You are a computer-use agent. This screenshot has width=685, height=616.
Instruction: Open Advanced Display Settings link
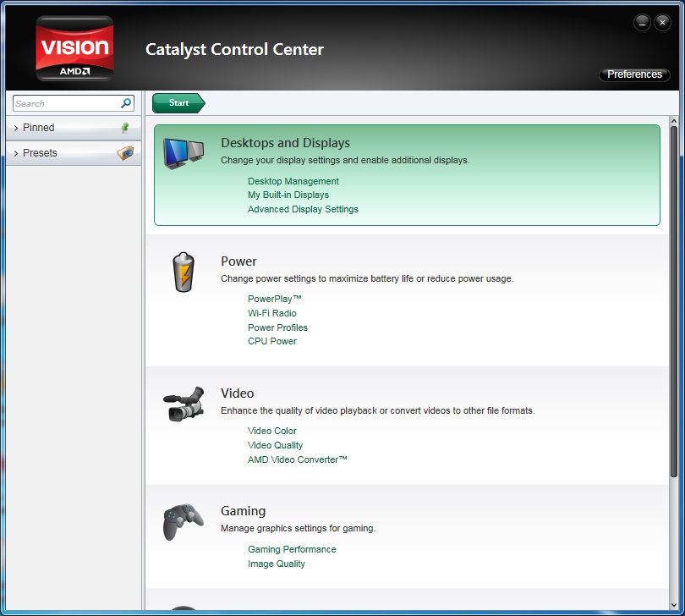click(303, 209)
